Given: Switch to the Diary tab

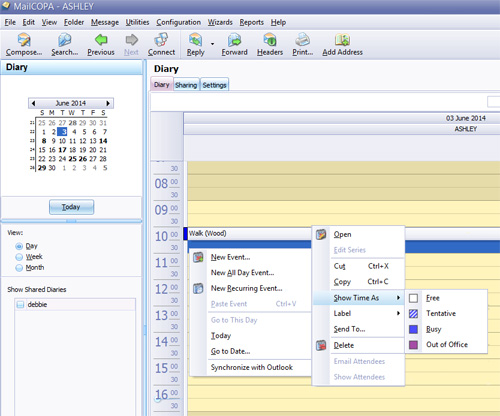Looking at the screenshot, I should [162, 85].
